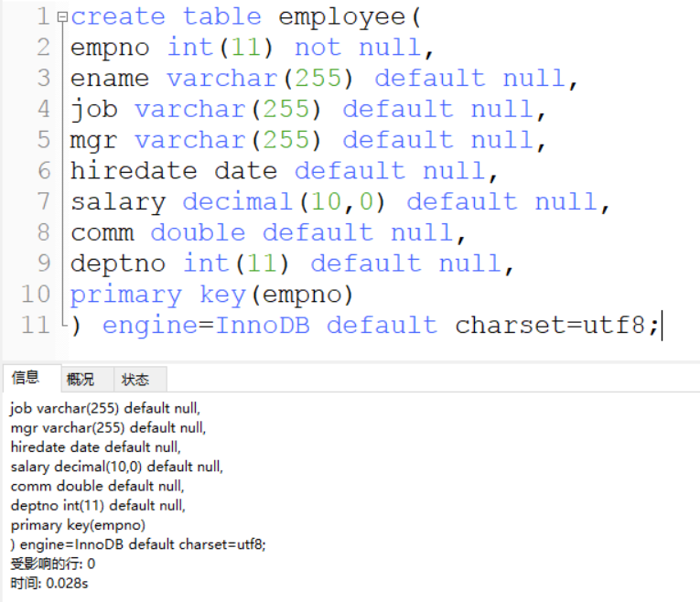Viewport: 700px width, 602px height.
Task: Open the 状态 tab
Action: [140, 380]
